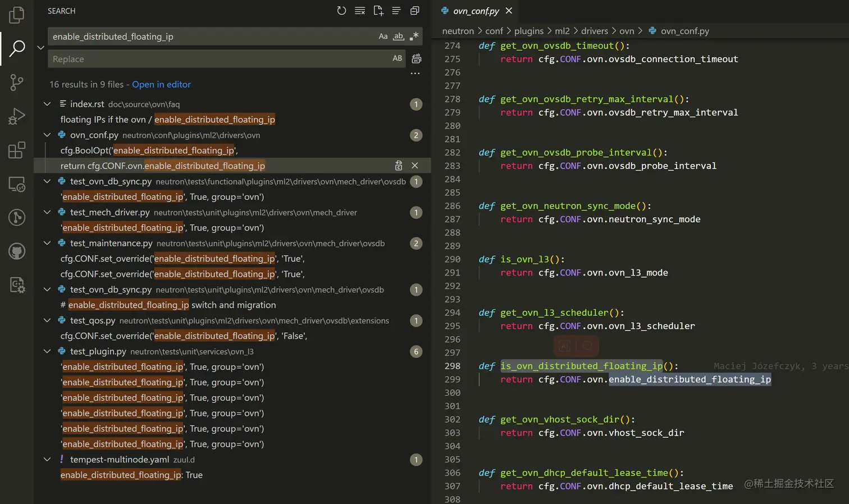Replace the selected ovn_conf.py match
Screen dimensions: 849x504
click(399, 166)
